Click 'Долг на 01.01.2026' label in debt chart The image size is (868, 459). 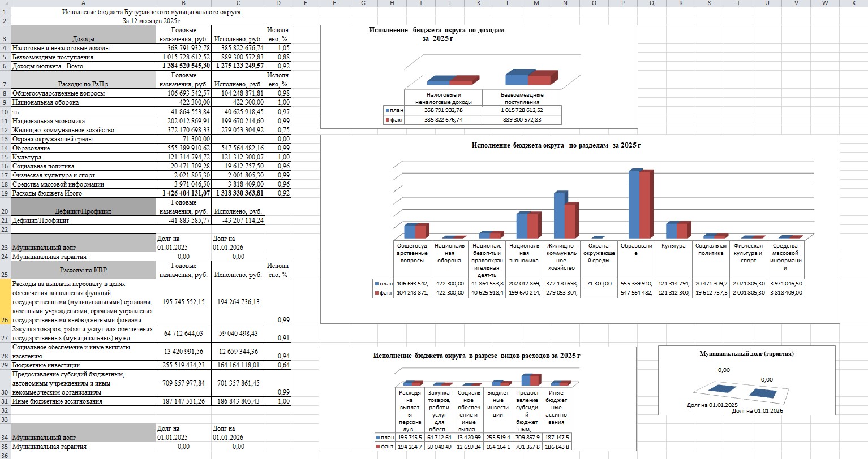coord(757,411)
